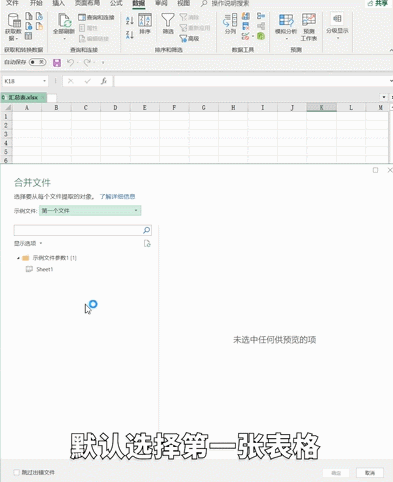This screenshot has height=482, width=393.
Task: Switch to the Formulas (公式) tab
Action: 116,3
